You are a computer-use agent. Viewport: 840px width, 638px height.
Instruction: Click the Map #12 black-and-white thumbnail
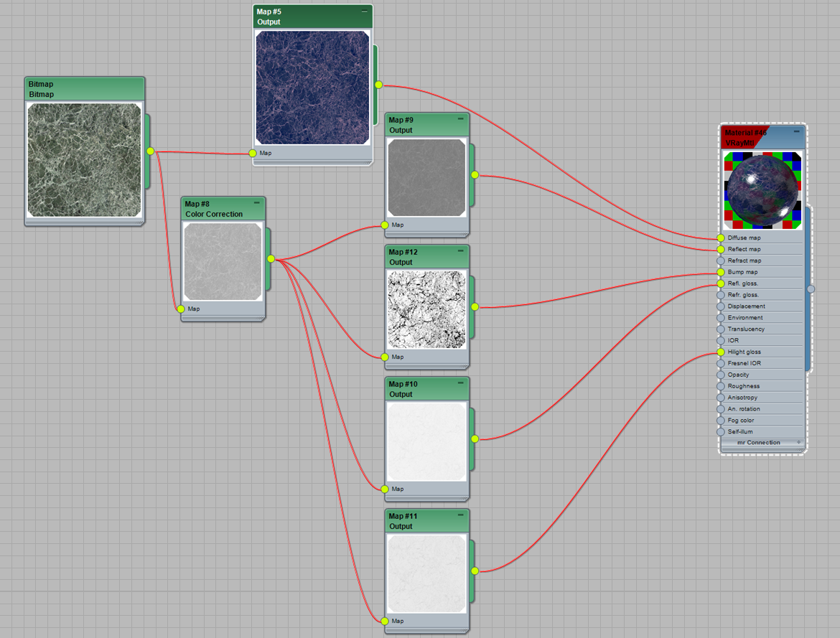427,309
